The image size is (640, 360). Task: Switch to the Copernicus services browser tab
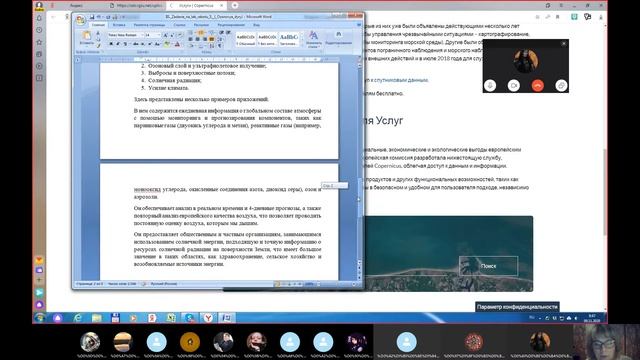197,6
